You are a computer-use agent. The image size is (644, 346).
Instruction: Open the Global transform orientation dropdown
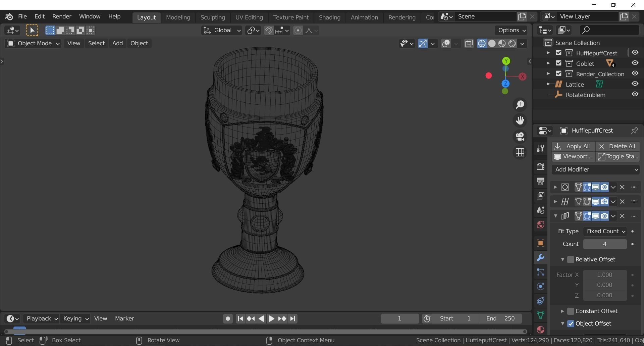click(x=222, y=31)
